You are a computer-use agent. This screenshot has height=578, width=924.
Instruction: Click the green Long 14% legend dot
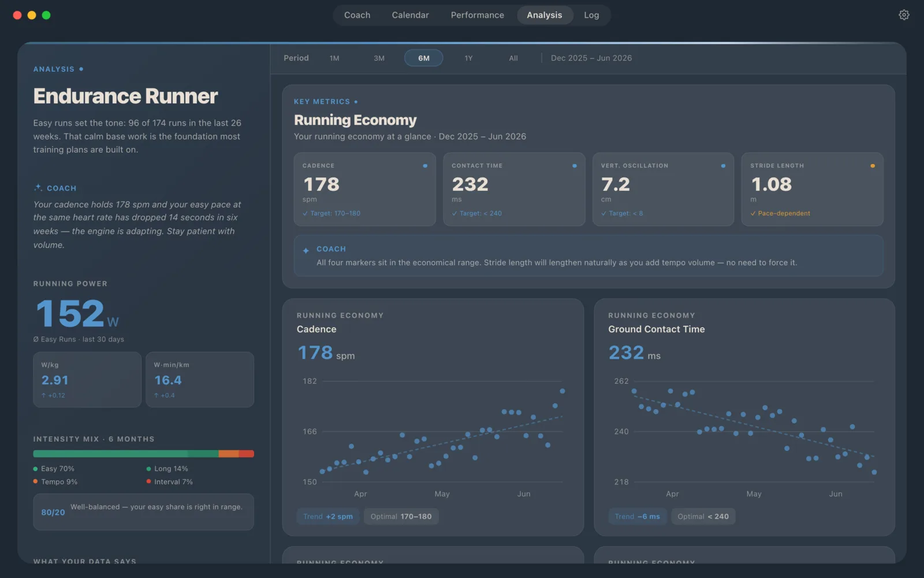(x=149, y=469)
